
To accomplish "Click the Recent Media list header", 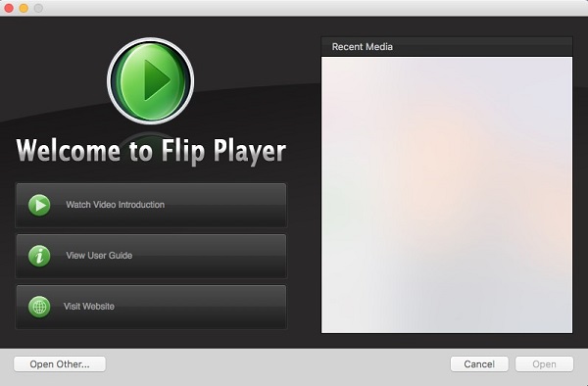I will [447, 47].
